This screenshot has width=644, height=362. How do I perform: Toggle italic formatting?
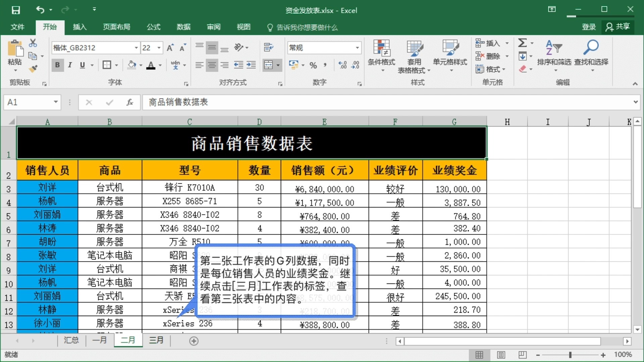pyautogui.click(x=70, y=65)
